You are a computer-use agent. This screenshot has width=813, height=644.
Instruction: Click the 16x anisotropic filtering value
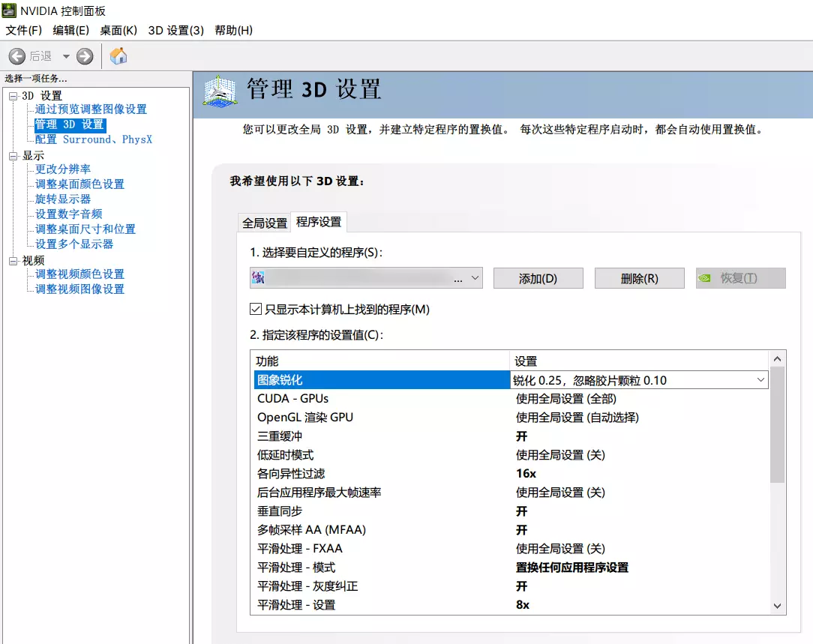526,474
